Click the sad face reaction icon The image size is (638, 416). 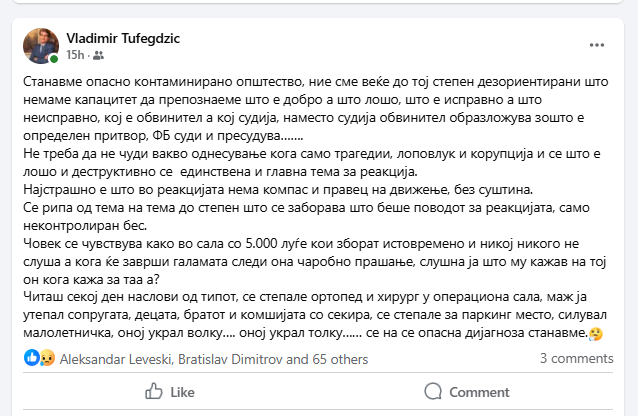pos(46,357)
